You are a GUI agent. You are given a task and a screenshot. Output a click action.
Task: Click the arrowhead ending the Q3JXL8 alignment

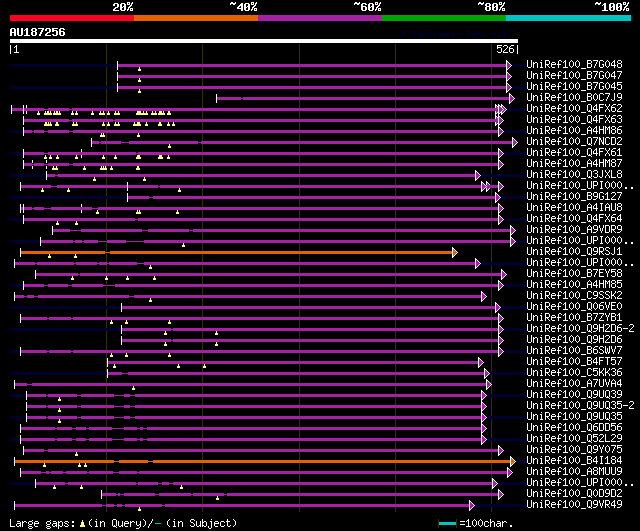pos(478,176)
